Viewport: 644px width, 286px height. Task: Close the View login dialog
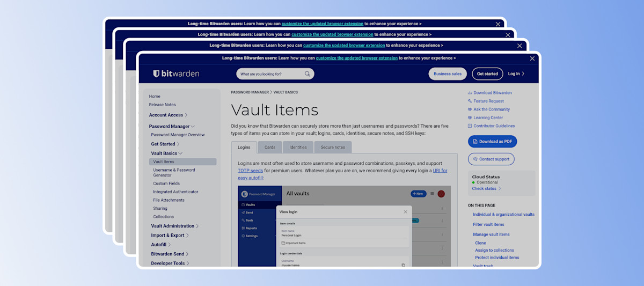405,212
